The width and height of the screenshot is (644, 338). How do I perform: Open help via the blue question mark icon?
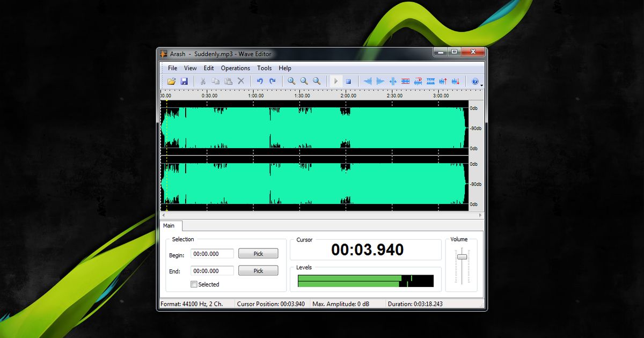point(474,81)
